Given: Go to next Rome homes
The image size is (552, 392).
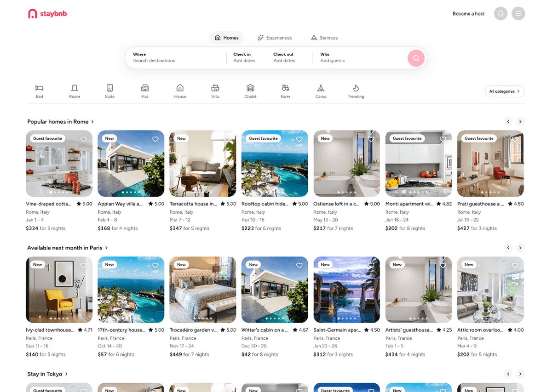Looking at the screenshot, I should point(520,122).
